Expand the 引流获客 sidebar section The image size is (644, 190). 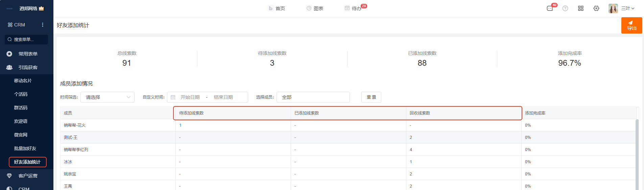28,67
